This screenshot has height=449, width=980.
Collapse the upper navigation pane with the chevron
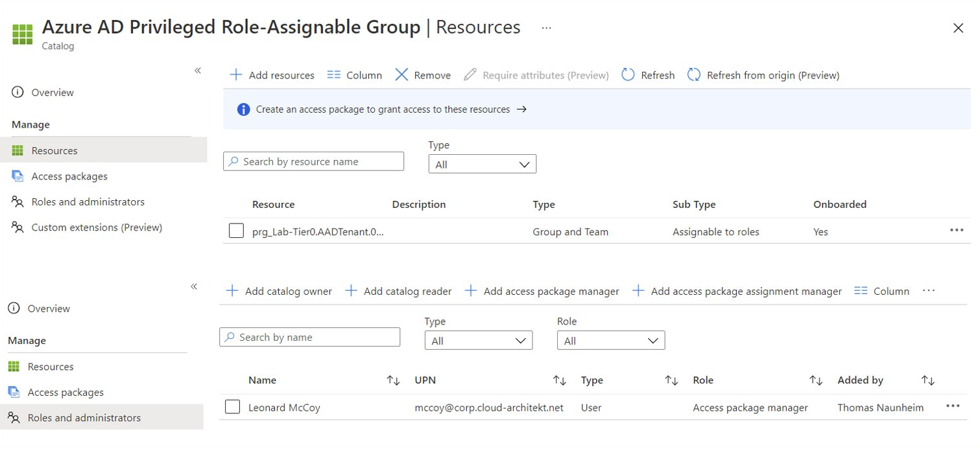[198, 71]
